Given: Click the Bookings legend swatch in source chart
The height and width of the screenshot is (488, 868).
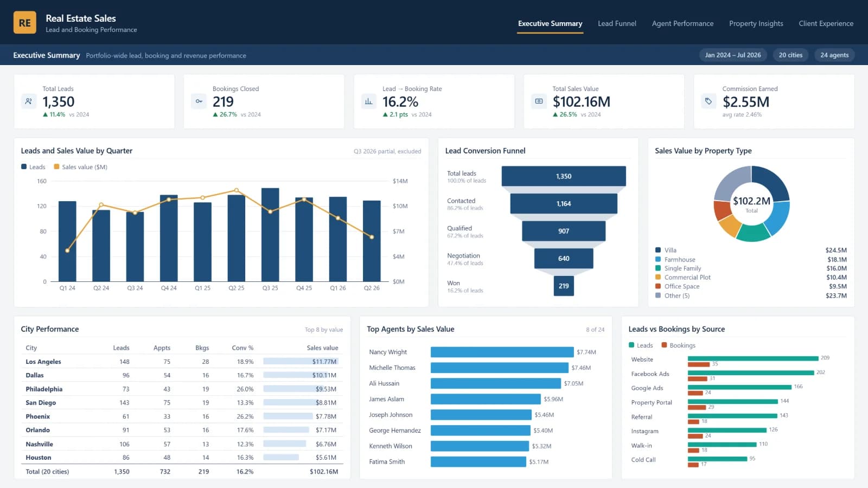Looking at the screenshot, I should pyautogui.click(x=664, y=345).
